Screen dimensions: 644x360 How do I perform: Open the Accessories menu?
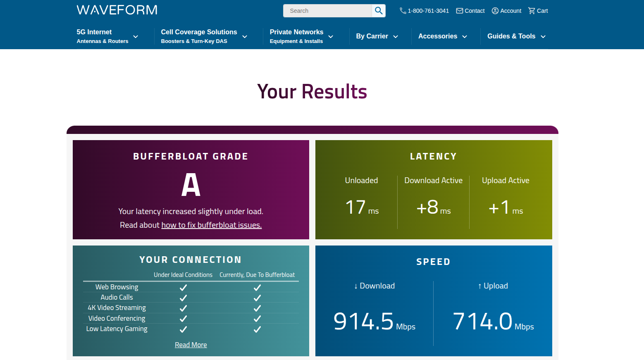442,36
